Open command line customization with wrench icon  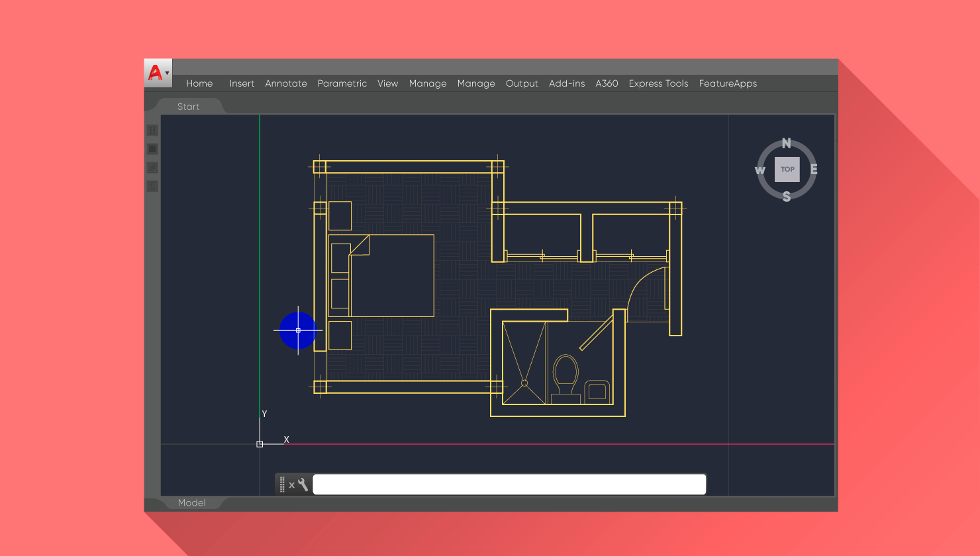click(303, 485)
